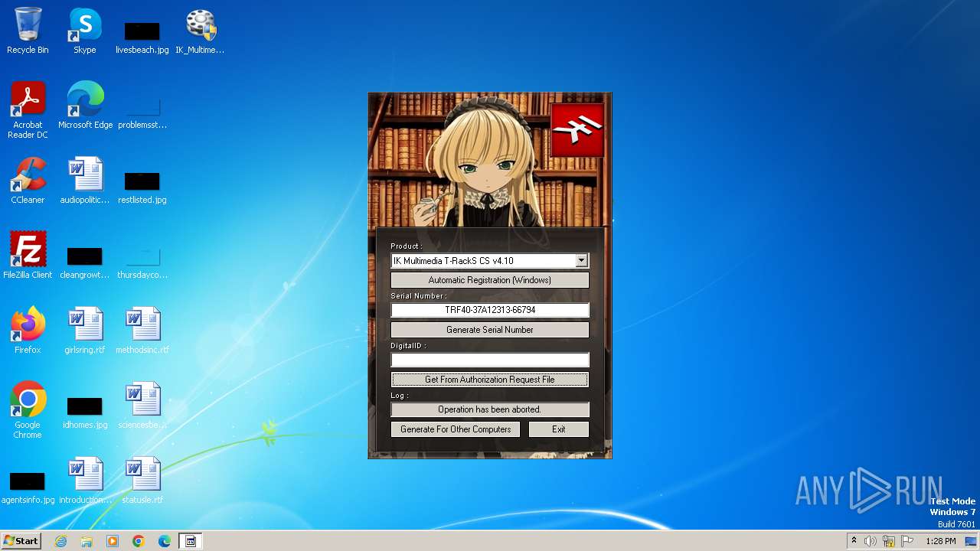The width and height of the screenshot is (980, 551).
Task: Select the girlsring.rtf document
Action: click(x=85, y=331)
